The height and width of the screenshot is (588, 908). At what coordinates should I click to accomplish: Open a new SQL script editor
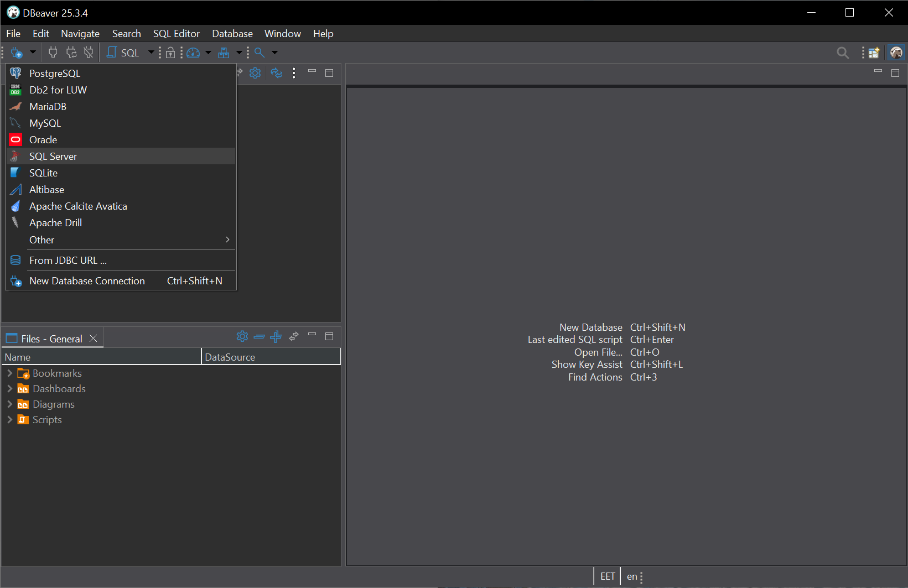[x=123, y=53]
